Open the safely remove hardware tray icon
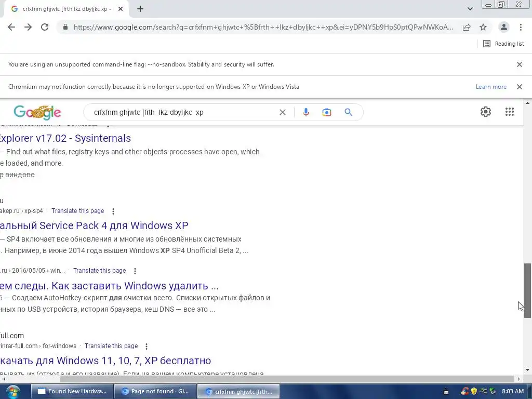 point(493,391)
